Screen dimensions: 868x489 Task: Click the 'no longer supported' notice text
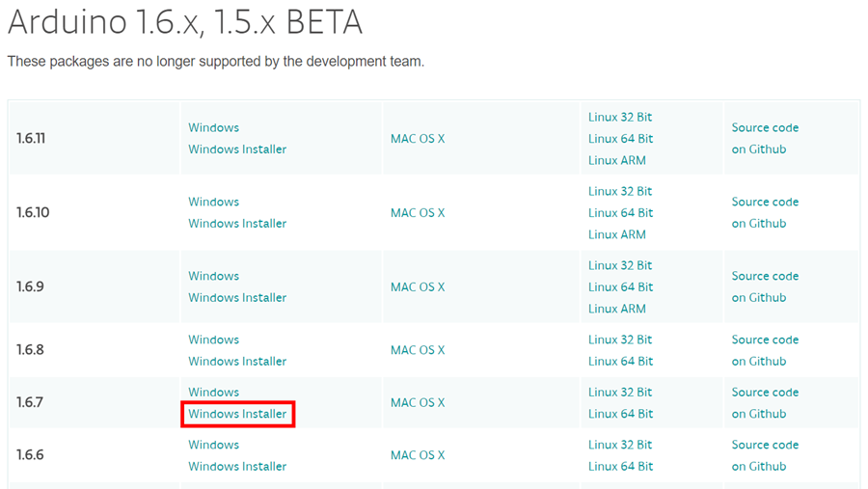(x=216, y=62)
